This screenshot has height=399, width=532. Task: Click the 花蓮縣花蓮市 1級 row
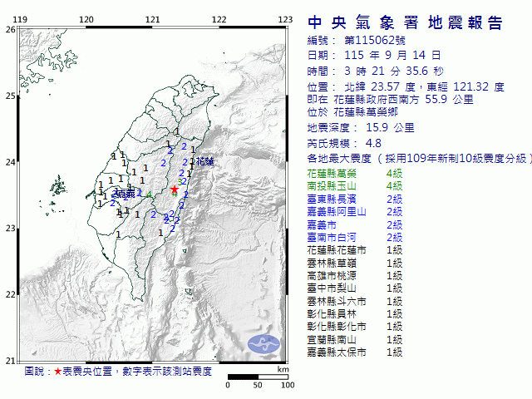click(355, 250)
